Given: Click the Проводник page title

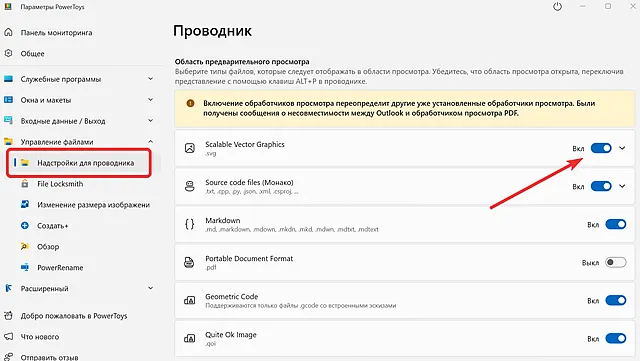Looking at the screenshot, I should [212, 31].
